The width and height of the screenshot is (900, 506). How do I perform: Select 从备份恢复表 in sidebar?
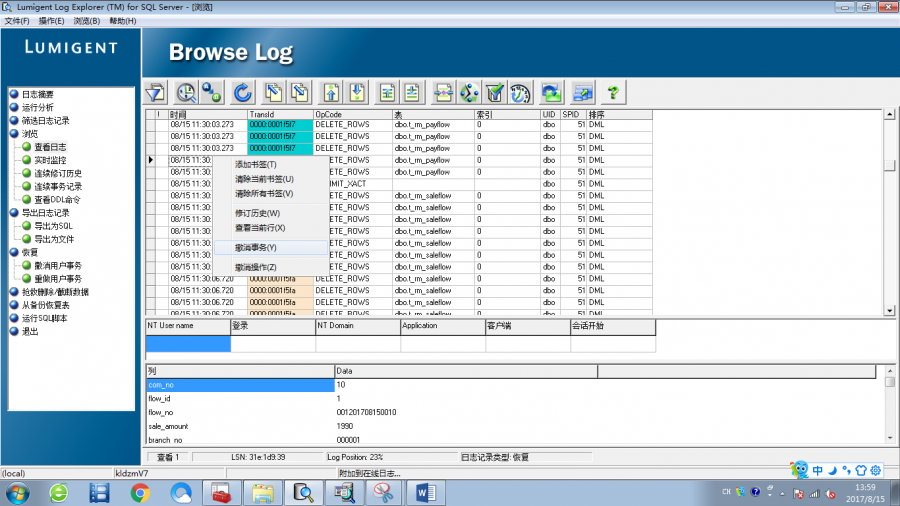(x=45, y=305)
